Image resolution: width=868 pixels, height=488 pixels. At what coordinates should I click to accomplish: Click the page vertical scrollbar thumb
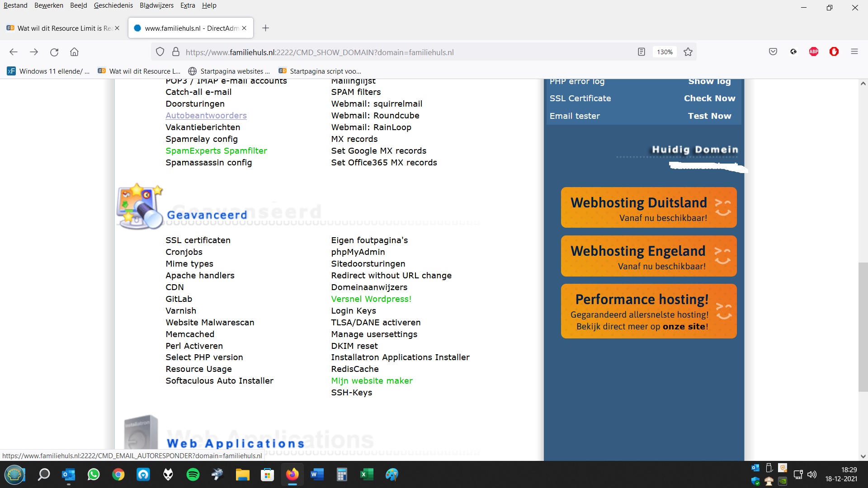(x=863, y=327)
